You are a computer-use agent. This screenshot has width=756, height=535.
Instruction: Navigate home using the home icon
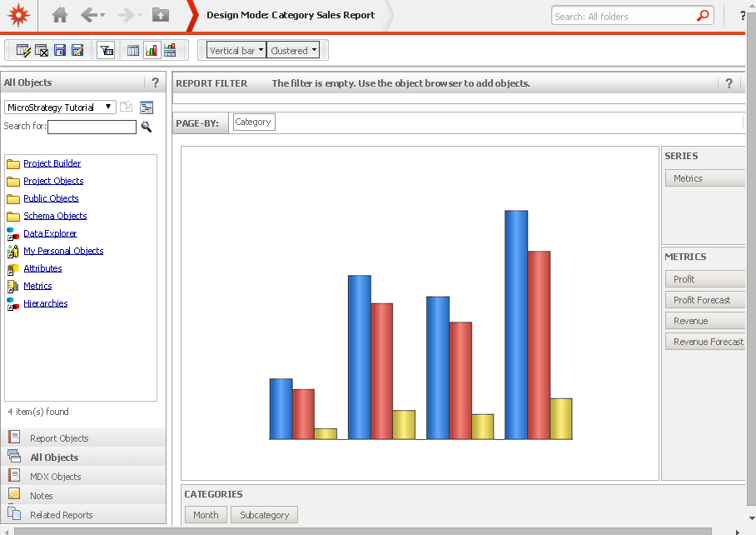58,15
